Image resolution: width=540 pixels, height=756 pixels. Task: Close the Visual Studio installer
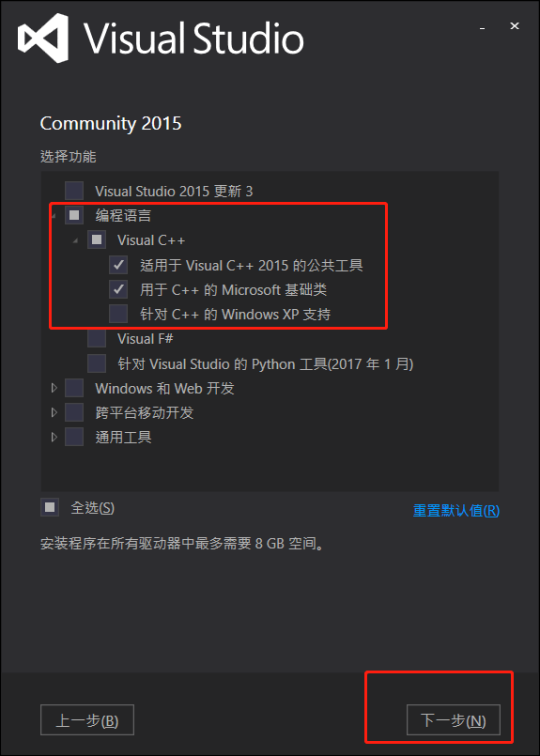[515, 26]
